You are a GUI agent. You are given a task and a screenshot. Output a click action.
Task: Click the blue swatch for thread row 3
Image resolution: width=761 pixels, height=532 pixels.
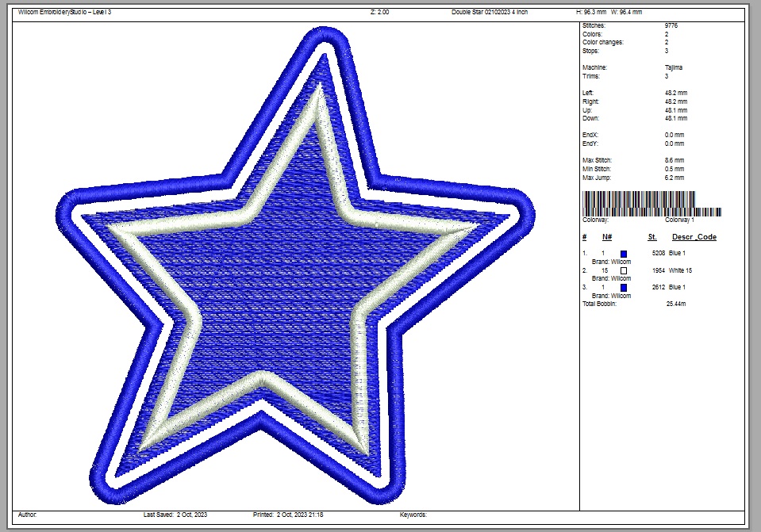click(x=624, y=288)
